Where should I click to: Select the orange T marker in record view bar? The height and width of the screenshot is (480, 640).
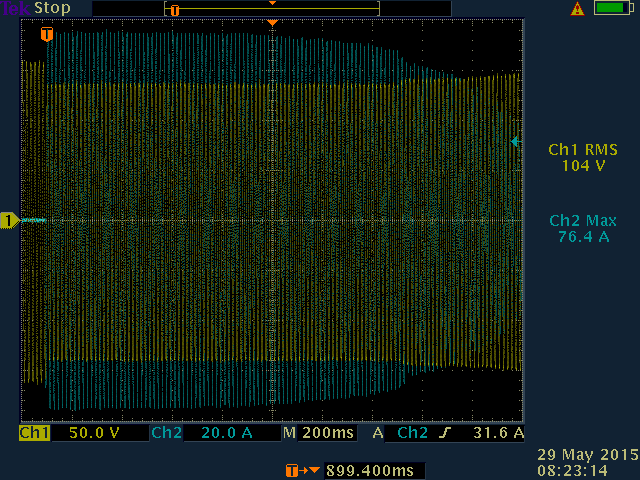coord(175,10)
